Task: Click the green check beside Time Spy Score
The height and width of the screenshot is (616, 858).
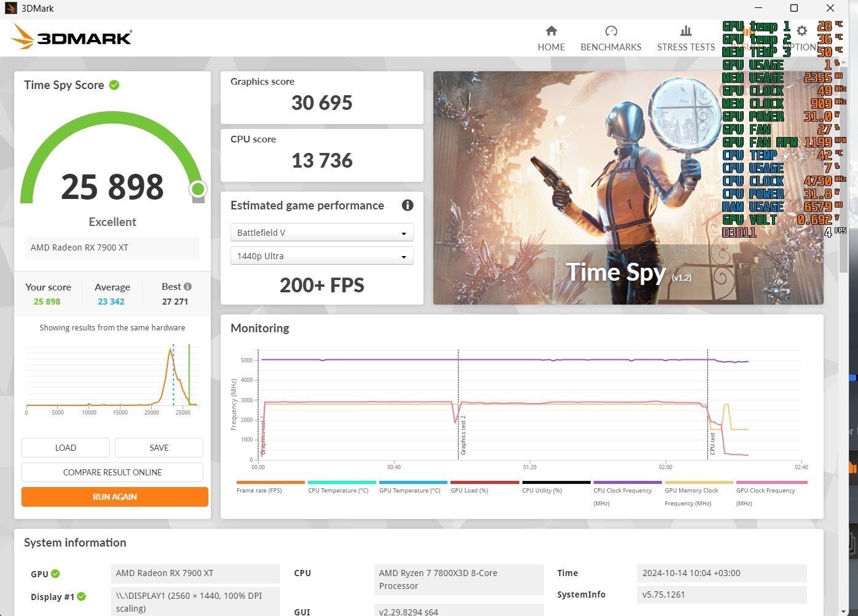Action: 114,85
